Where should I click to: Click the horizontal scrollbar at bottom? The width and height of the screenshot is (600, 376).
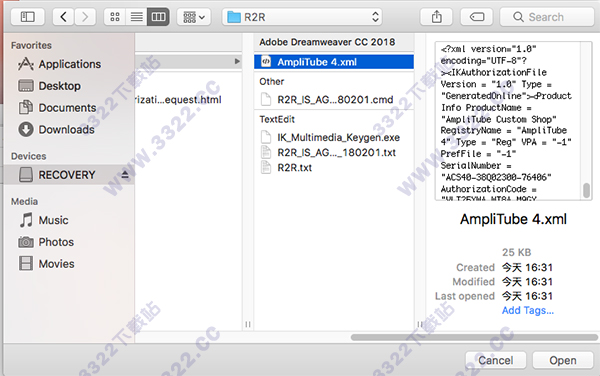pyautogui.click(x=474, y=337)
